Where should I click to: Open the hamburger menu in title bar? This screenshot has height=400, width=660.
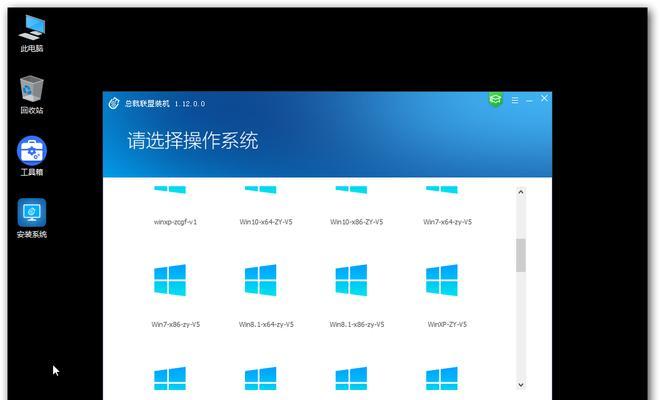[x=515, y=100]
